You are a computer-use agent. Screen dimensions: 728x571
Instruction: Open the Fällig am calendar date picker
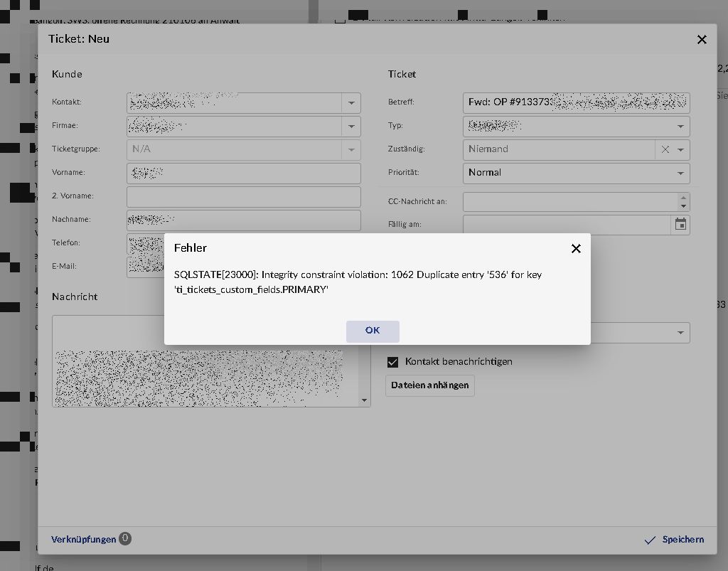pyautogui.click(x=680, y=224)
